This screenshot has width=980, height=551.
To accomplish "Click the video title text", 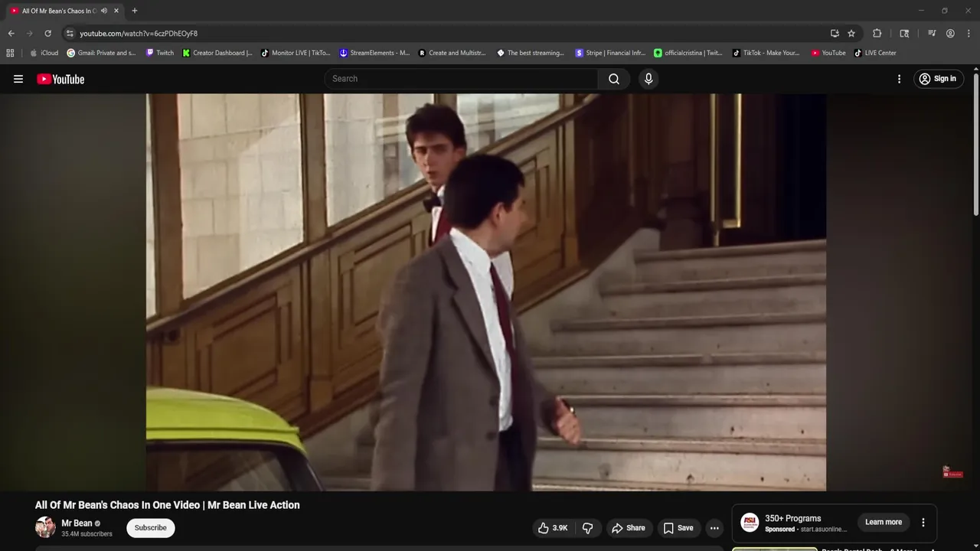I will 167,505.
